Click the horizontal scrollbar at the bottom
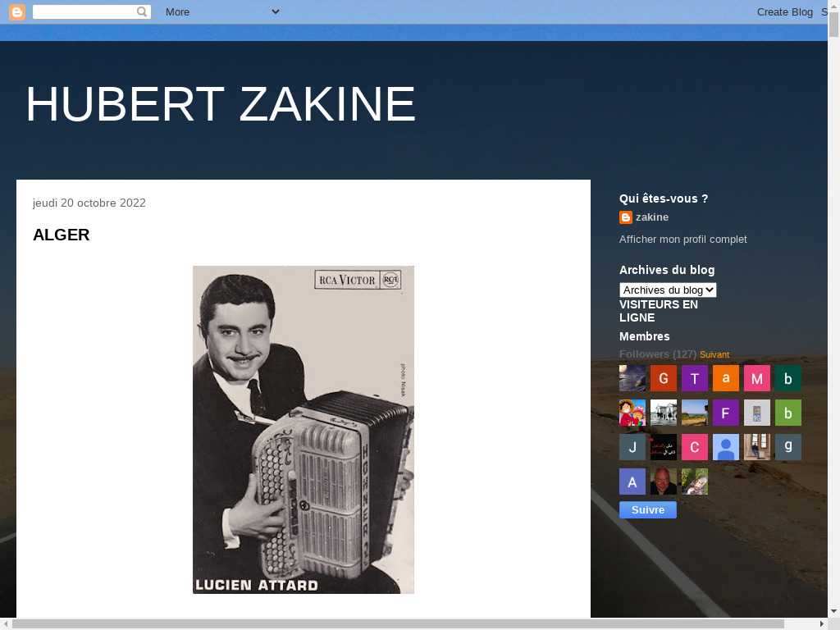Viewport: 840px width, 630px height. click(x=398, y=624)
